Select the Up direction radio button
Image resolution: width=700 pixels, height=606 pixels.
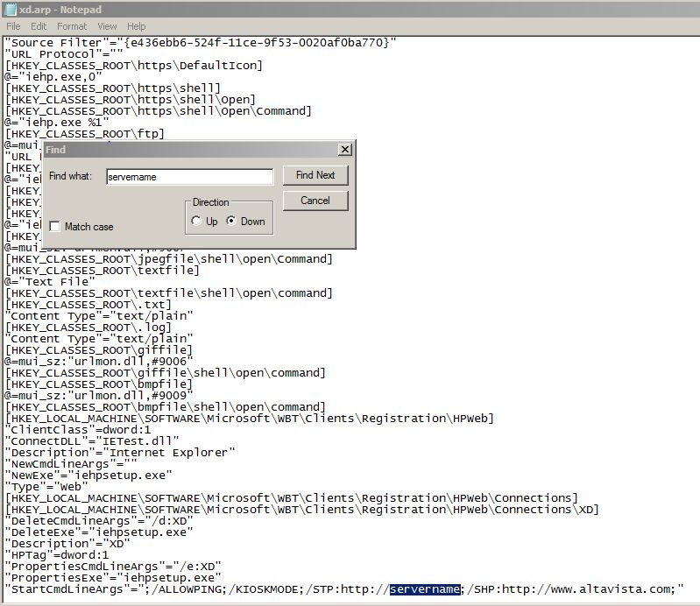tap(195, 222)
